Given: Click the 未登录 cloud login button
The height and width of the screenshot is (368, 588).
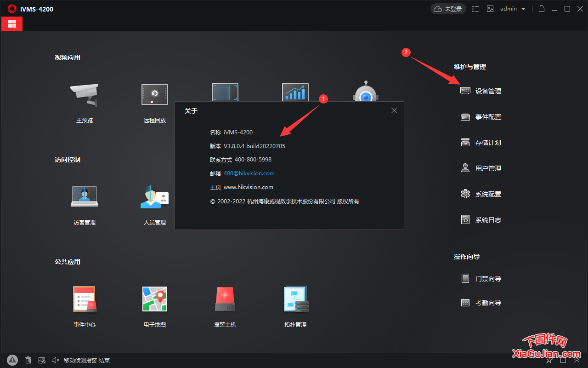Looking at the screenshot, I should 448,9.
